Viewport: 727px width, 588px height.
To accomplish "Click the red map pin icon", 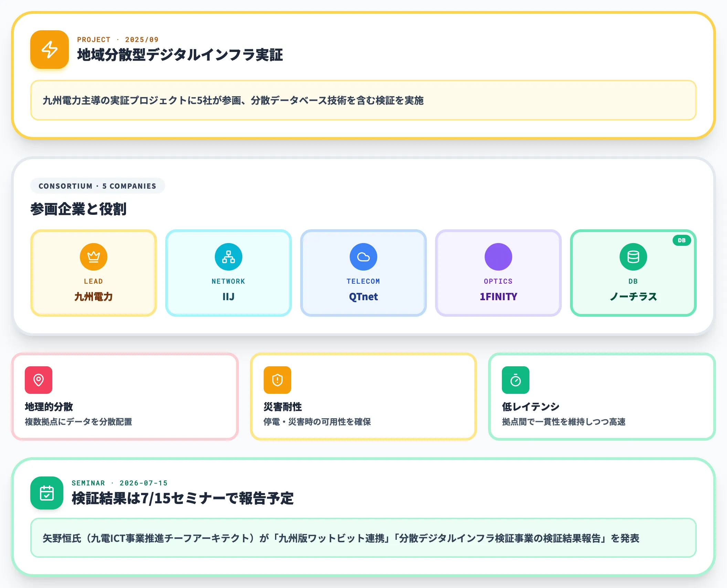I will pos(39,380).
